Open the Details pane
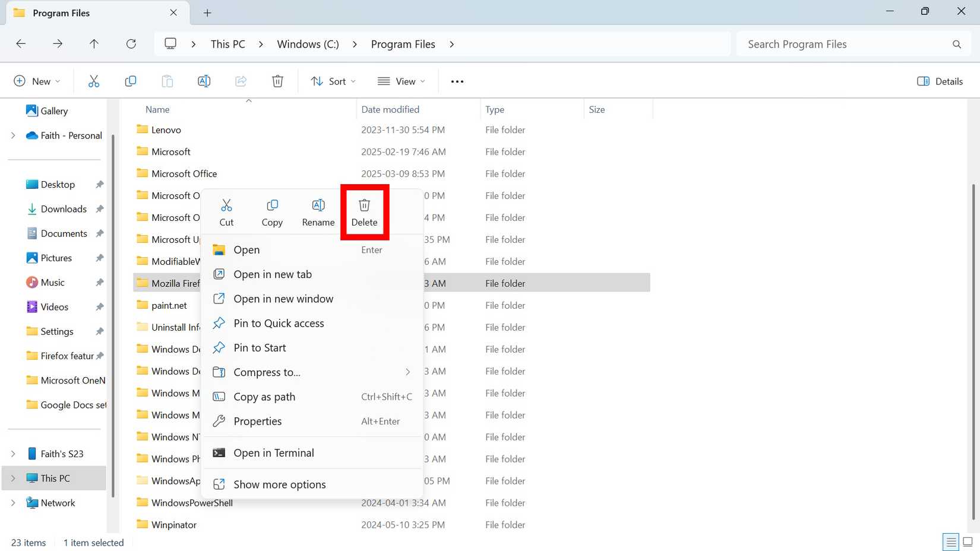Viewport: 980px width, 551px height. (939, 81)
